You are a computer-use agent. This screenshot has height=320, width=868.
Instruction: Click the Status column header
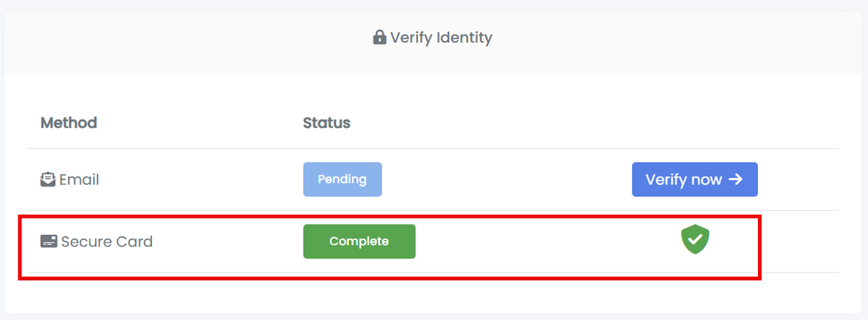327,122
